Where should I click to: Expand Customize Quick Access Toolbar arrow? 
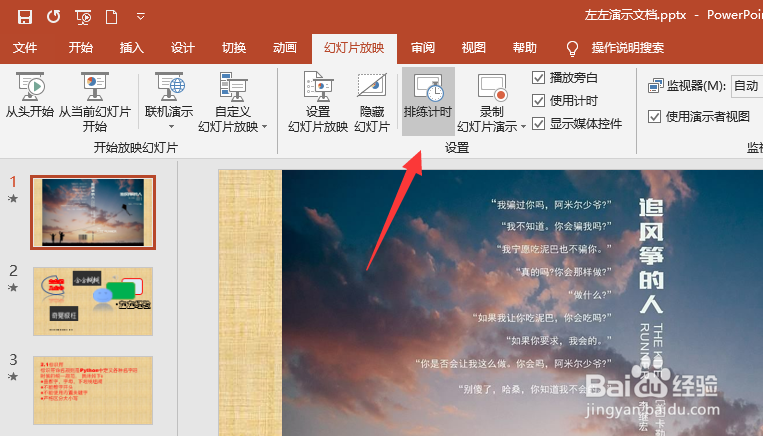[141, 17]
